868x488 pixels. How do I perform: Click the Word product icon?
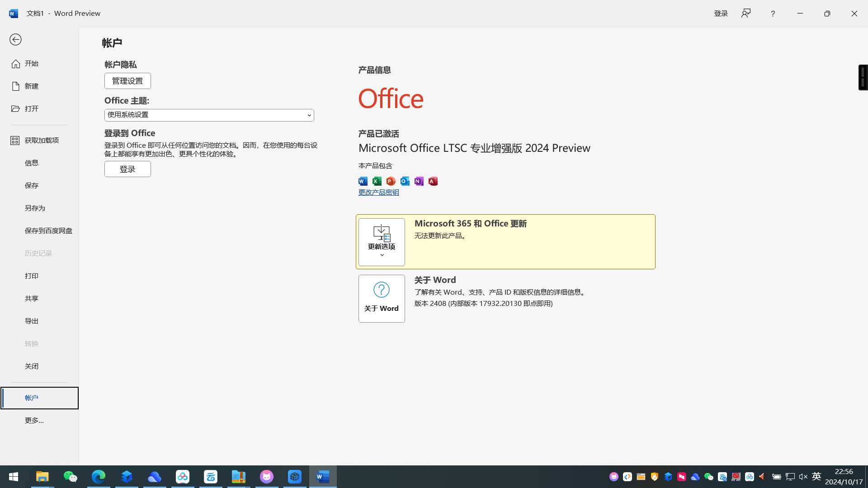coord(363,181)
